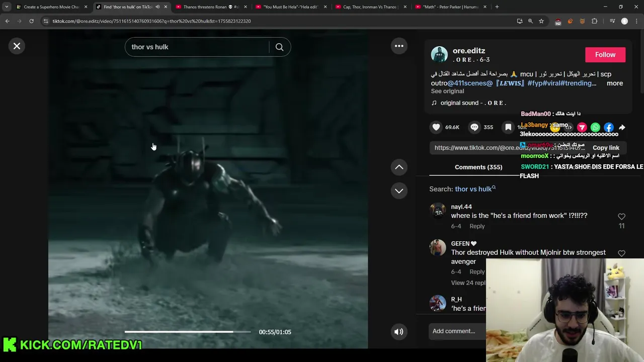Save video with the bookmark icon
This screenshot has width=644, height=362.
coord(508,127)
